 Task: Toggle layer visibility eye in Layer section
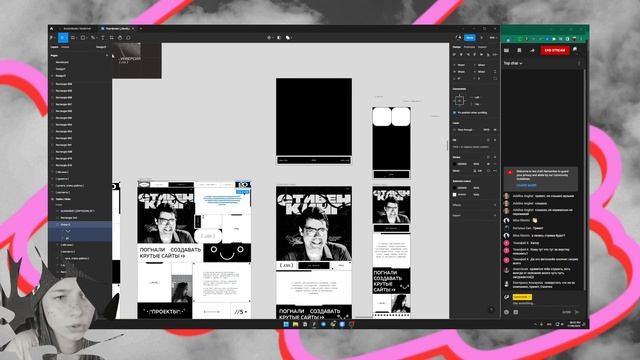495,130
